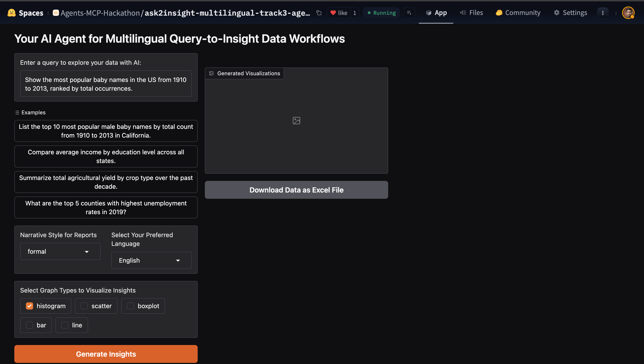Expand the English language dropdown
The height and width of the screenshot is (364, 644).
tap(151, 260)
